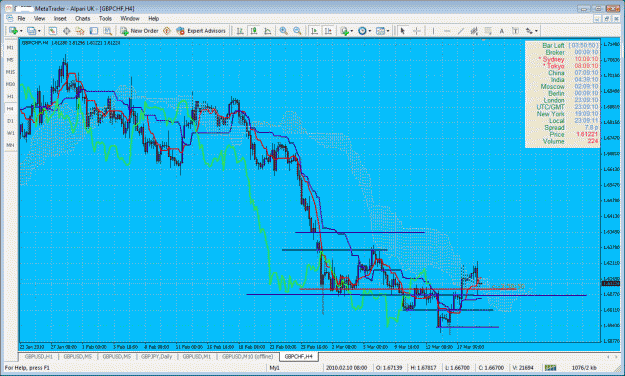The width and height of the screenshot is (625, 376).
Task: Switch to the GBPUSD,M1 chart tab
Action: [x=197, y=356]
